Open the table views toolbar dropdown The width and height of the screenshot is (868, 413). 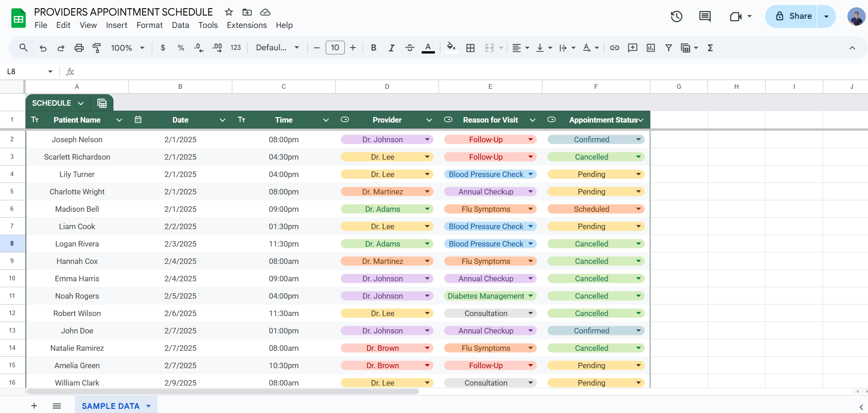[x=689, y=48]
